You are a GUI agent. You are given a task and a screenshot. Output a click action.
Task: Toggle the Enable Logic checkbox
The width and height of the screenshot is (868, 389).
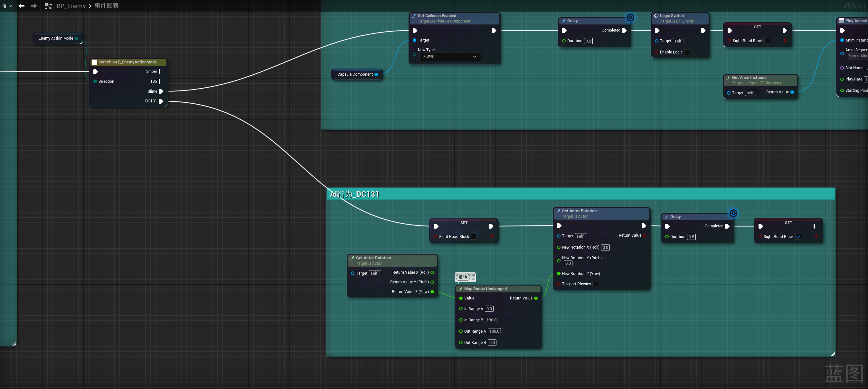pos(687,52)
